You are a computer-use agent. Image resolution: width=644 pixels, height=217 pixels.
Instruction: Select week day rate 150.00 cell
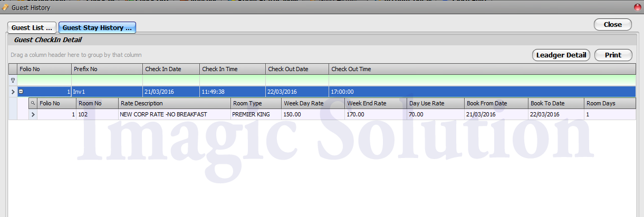click(x=313, y=114)
